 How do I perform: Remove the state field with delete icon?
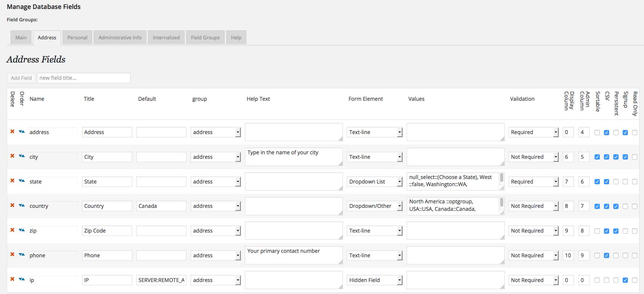[x=12, y=181]
